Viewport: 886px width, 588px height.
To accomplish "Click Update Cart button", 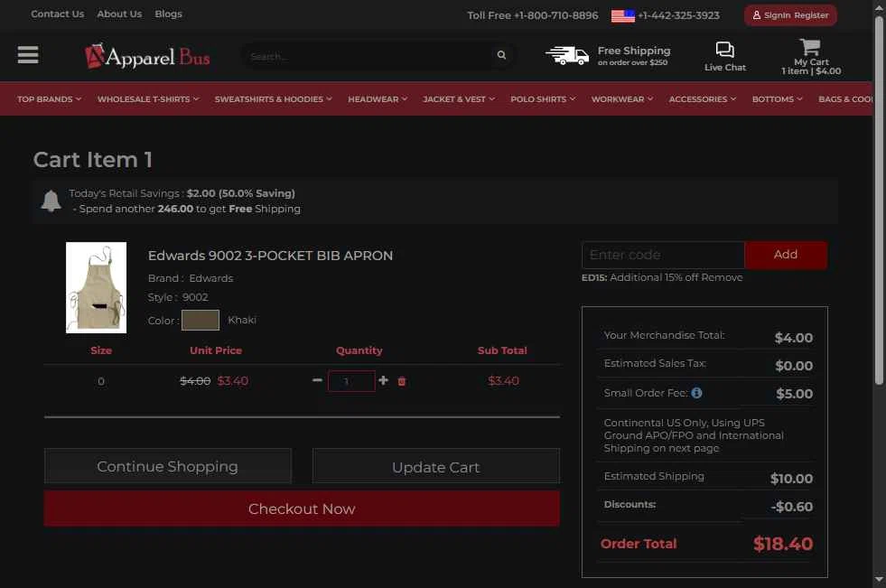I will [435, 467].
